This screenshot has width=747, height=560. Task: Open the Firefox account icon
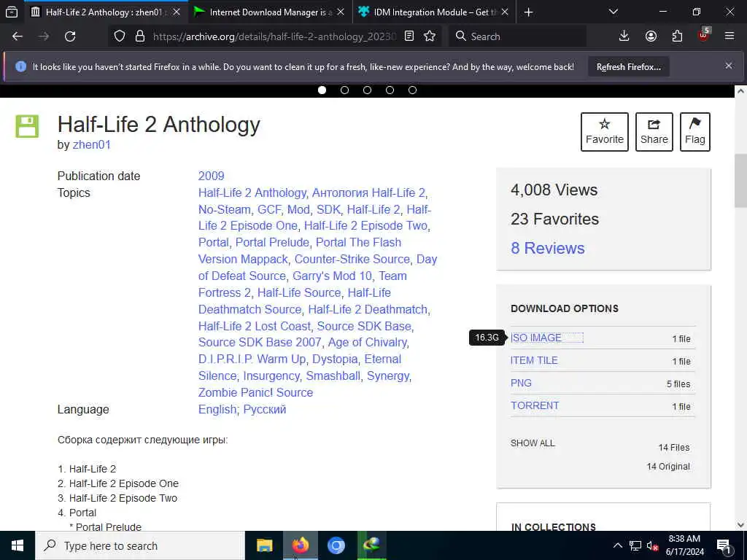click(x=651, y=36)
